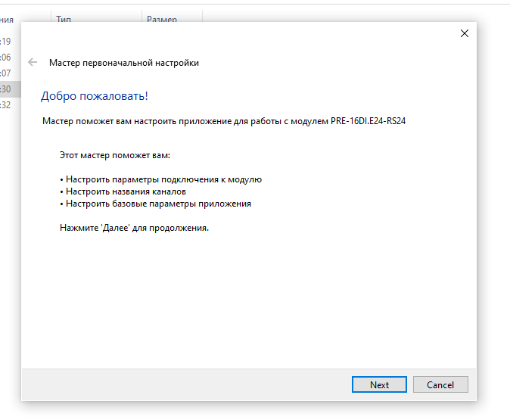Viewport: 510px width, 420px height.
Task: Select the file row ending :06
Action: point(8,58)
